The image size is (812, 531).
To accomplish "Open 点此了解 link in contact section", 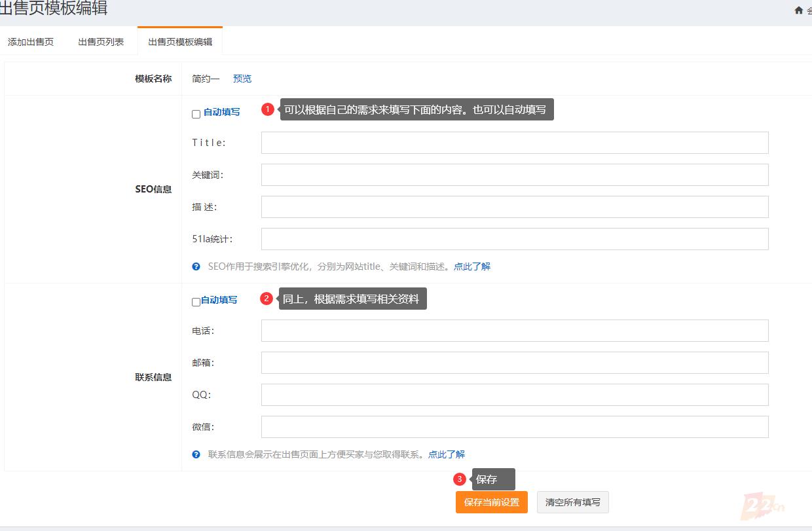I will pyautogui.click(x=447, y=454).
